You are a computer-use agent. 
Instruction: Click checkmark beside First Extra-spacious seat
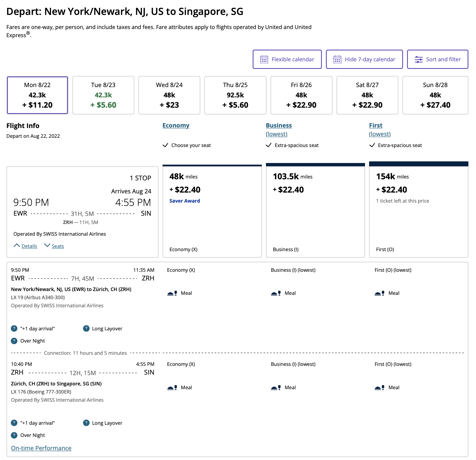[372, 145]
